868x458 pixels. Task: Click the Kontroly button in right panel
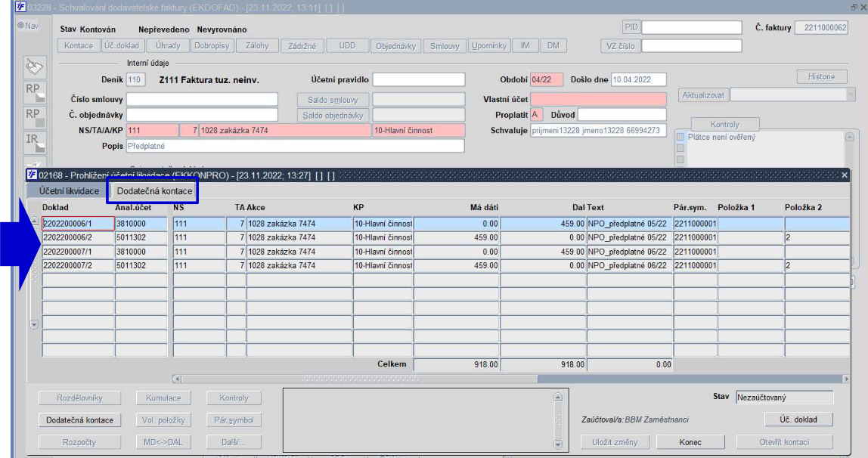724,125
